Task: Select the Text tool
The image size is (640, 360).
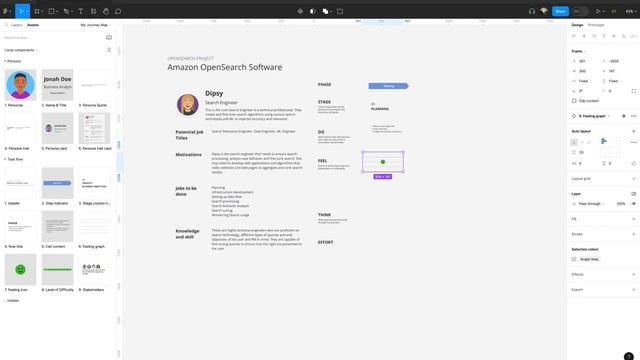Action: (x=81, y=11)
